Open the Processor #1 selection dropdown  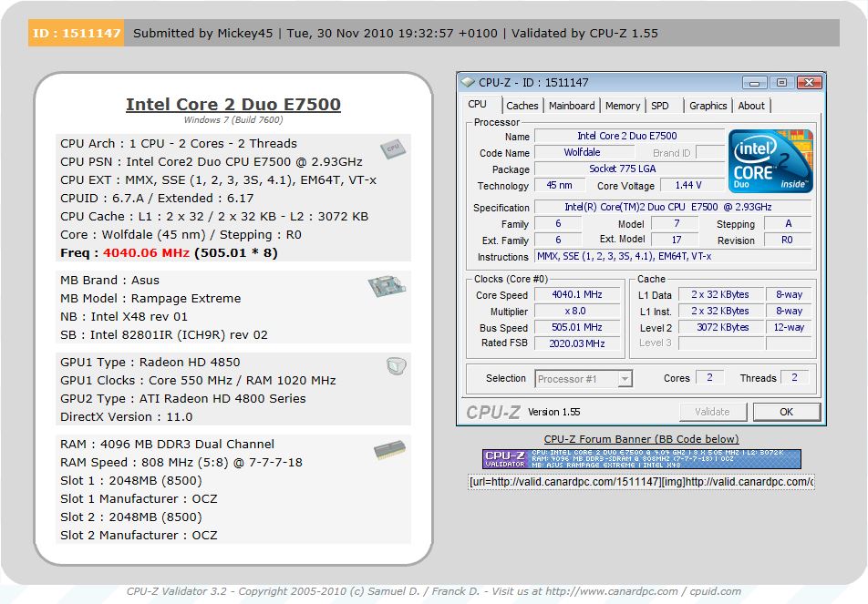click(x=584, y=379)
